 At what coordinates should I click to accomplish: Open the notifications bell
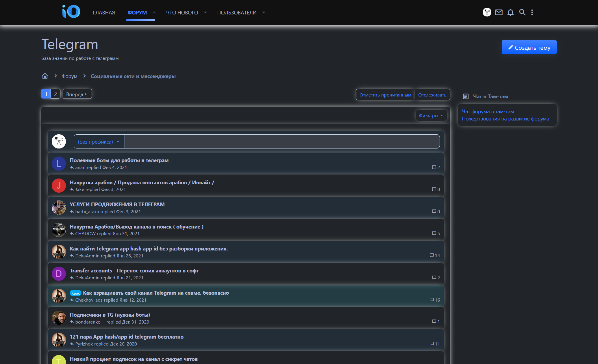pyautogui.click(x=510, y=12)
